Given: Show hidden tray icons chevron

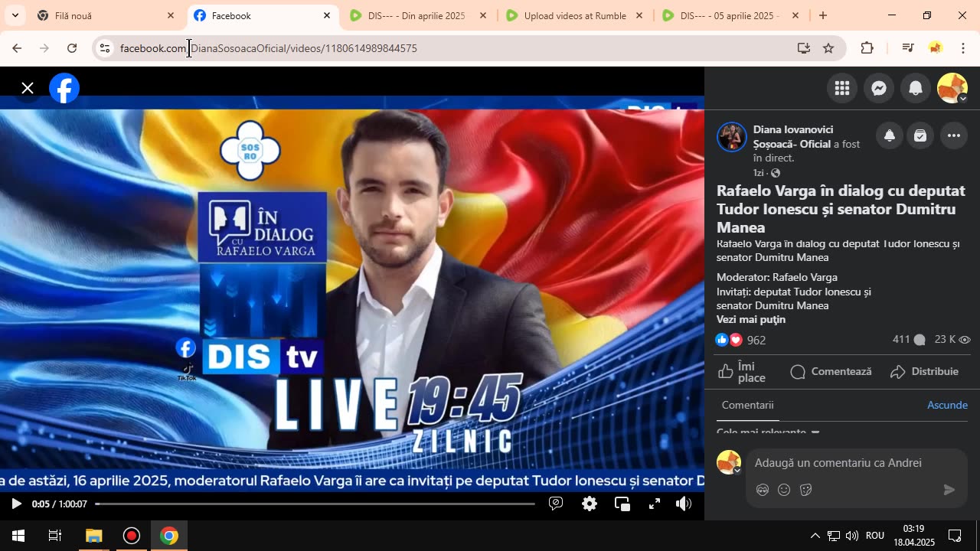Looking at the screenshot, I should (815, 536).
